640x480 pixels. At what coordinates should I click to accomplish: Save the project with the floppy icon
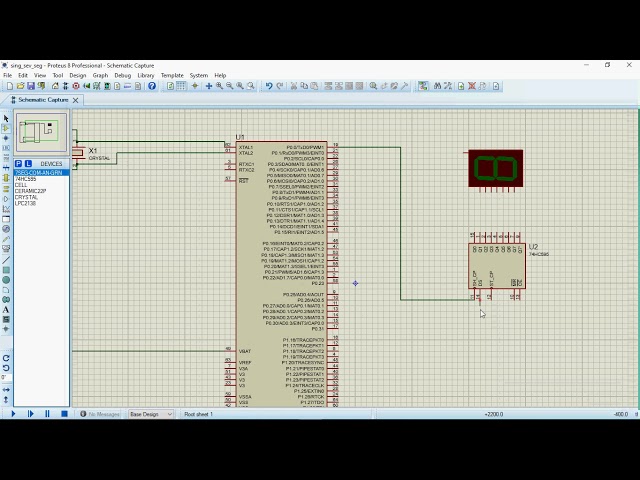[x=31, y=86]
